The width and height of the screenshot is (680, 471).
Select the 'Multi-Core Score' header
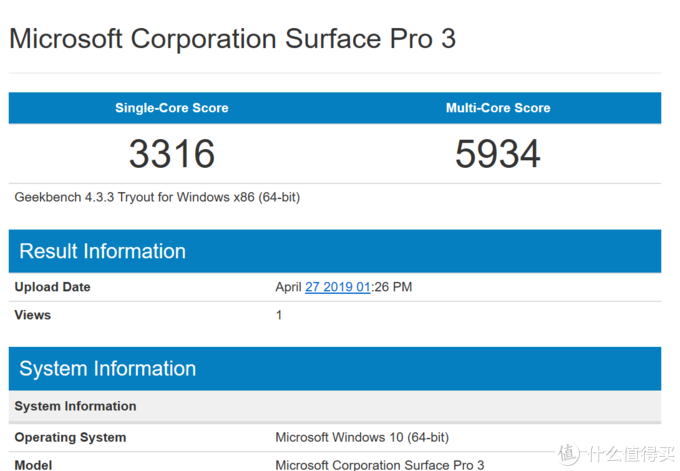pos(498,108)
